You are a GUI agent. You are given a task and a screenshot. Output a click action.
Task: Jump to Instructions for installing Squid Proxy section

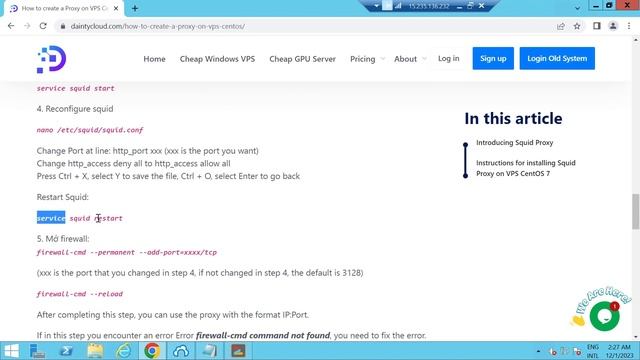tap(526, 168)
